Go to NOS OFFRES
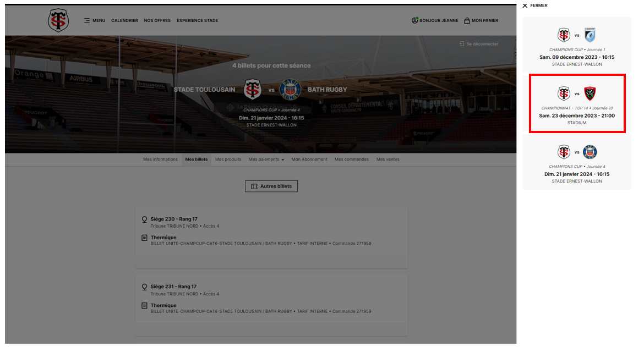This screenshot has width=644, height=347. coord(157,20)
